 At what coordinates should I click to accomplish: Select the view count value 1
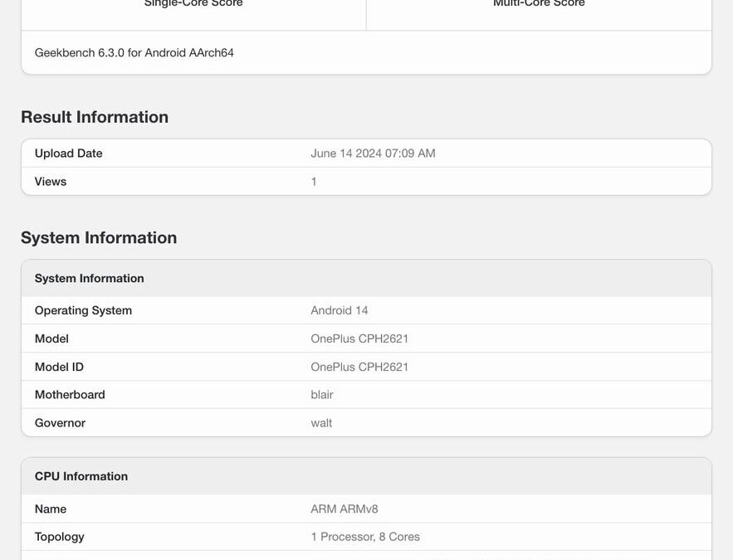[313, 181]
